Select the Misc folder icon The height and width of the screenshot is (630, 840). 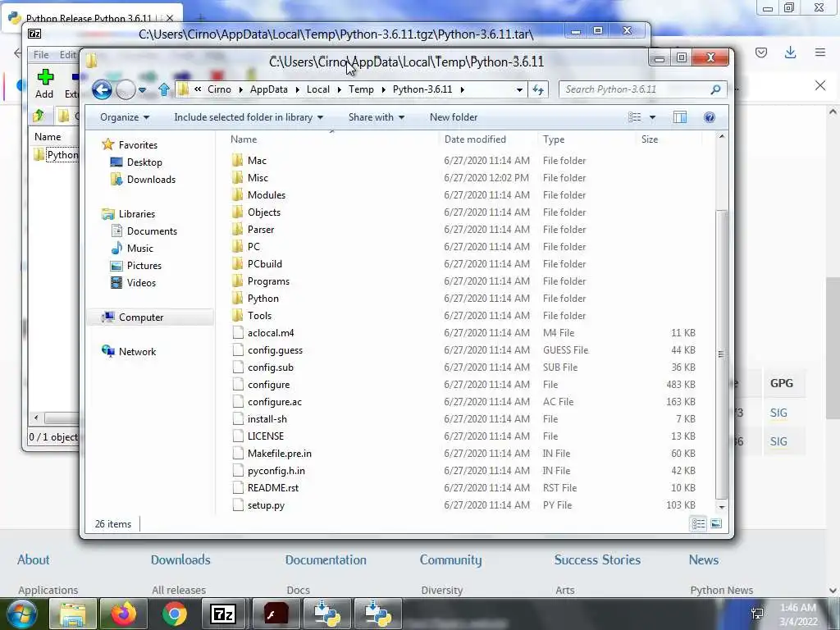(x=238, y=178)
